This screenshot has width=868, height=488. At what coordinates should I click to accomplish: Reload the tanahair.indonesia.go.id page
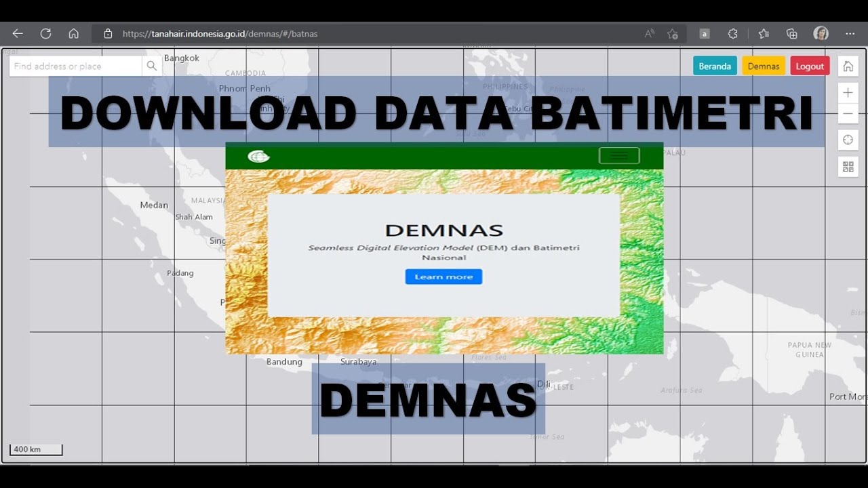point(45,33)
